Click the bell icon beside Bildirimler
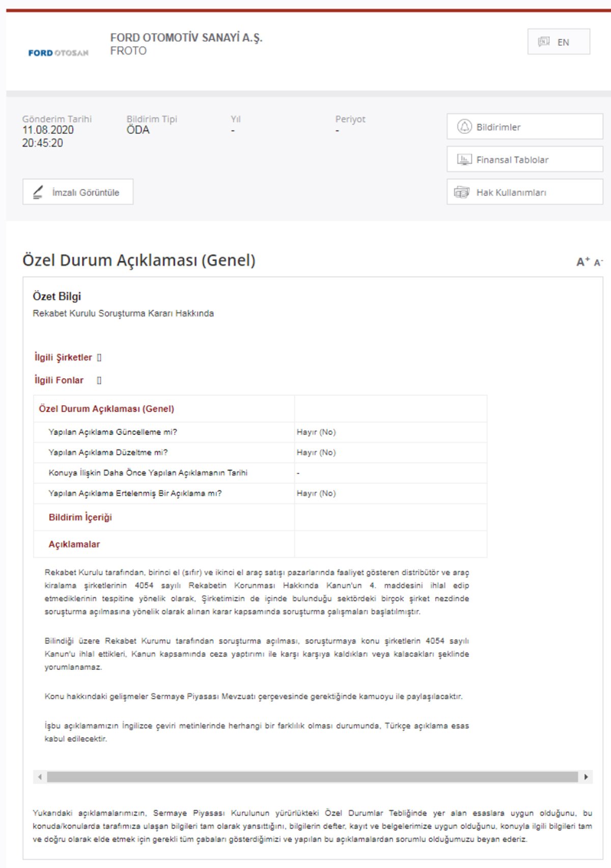The image size is (611, 868). [x=464, y=126]
